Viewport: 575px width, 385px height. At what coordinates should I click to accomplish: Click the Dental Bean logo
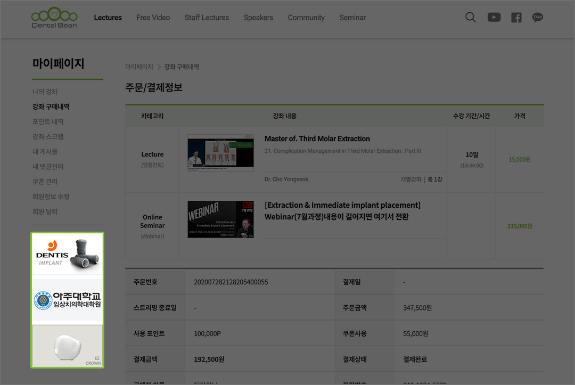click(x=54, y=18)
